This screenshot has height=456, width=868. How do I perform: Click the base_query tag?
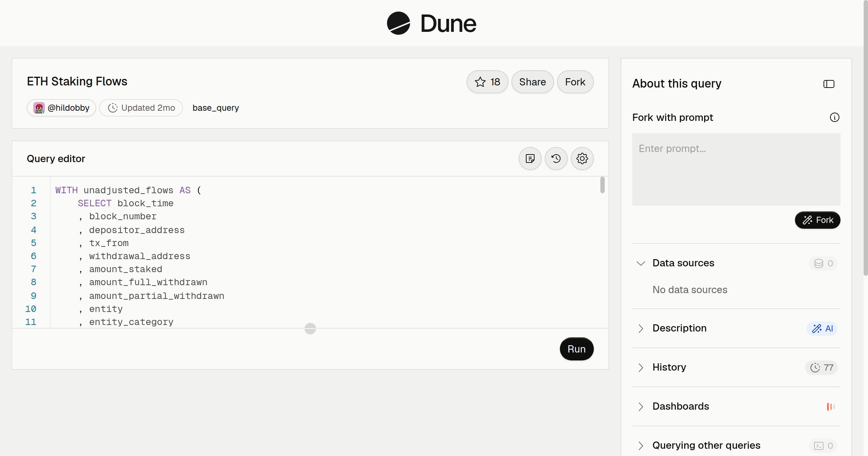pos(216,108)
